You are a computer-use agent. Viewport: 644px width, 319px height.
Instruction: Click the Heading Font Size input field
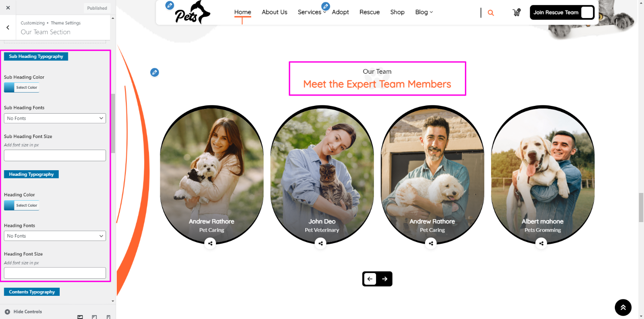55,273
